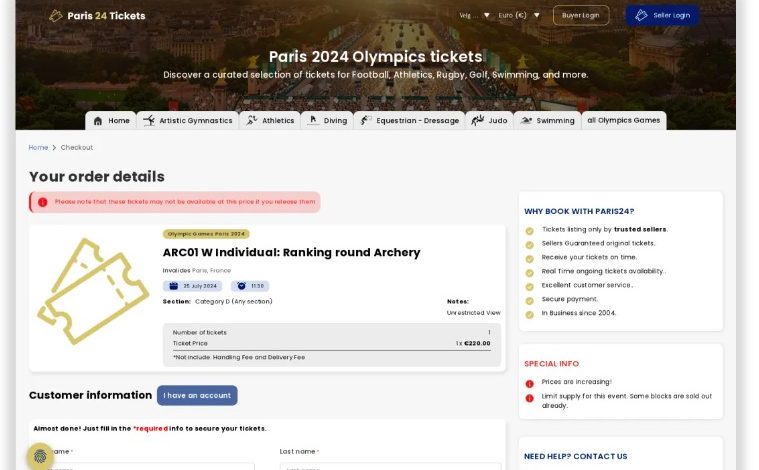
Task: Click the Judo sport icon
Action: point(477,120)
